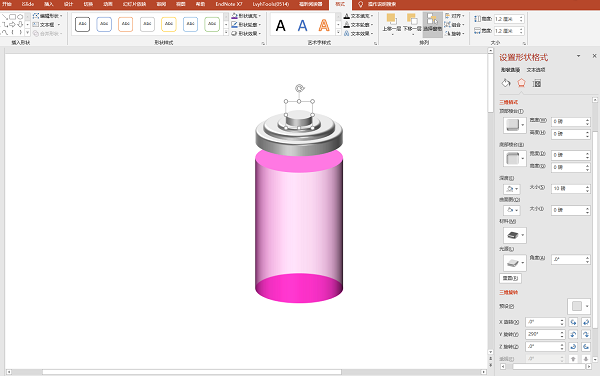Click the Reset (重置) button
Screen dimensions: 600x376
pyautogui.click(x=510, y=278)
